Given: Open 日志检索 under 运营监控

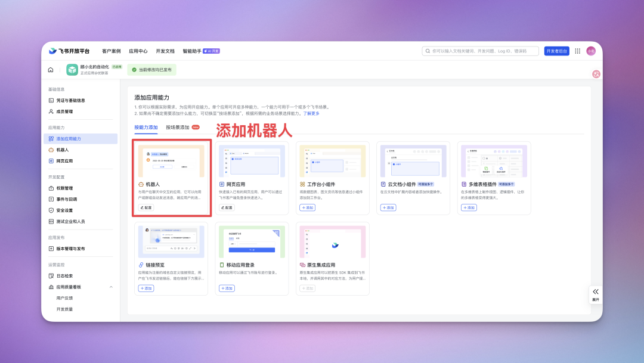Looking at the screenshot, I should (x=66, y=275).
